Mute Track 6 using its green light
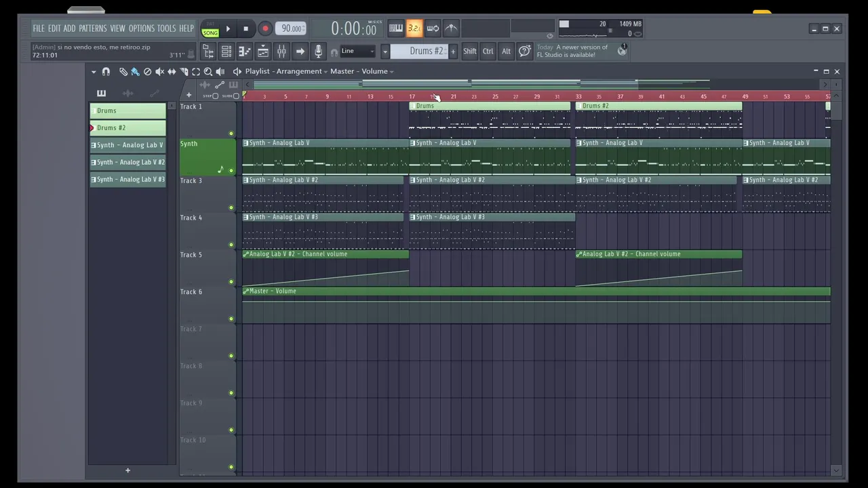The width and height of the screenshot is (868, 488). 231,319
